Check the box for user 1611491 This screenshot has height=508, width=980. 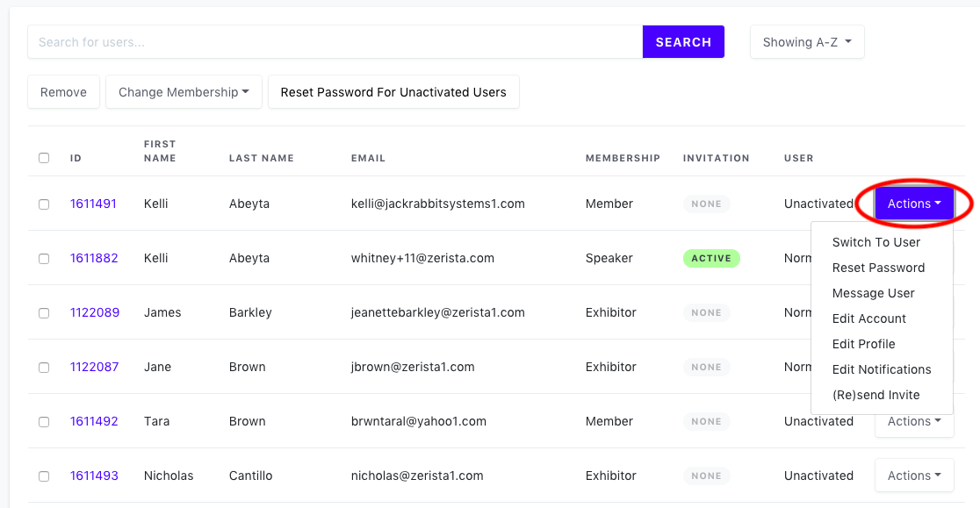44,204
